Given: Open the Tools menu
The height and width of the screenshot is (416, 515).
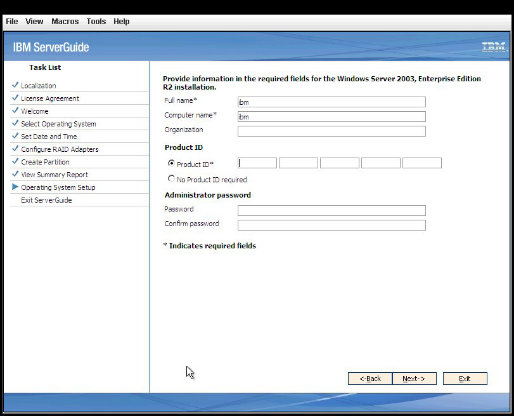Looking at the screenshot, I should [96, 21].
